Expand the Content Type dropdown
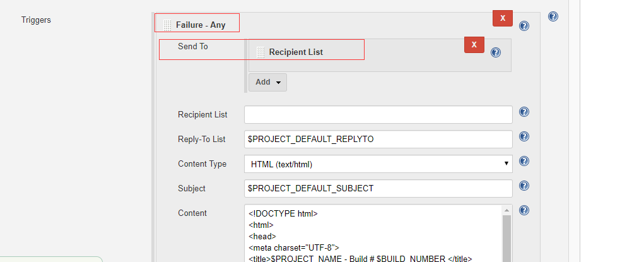 pos(378,164)
